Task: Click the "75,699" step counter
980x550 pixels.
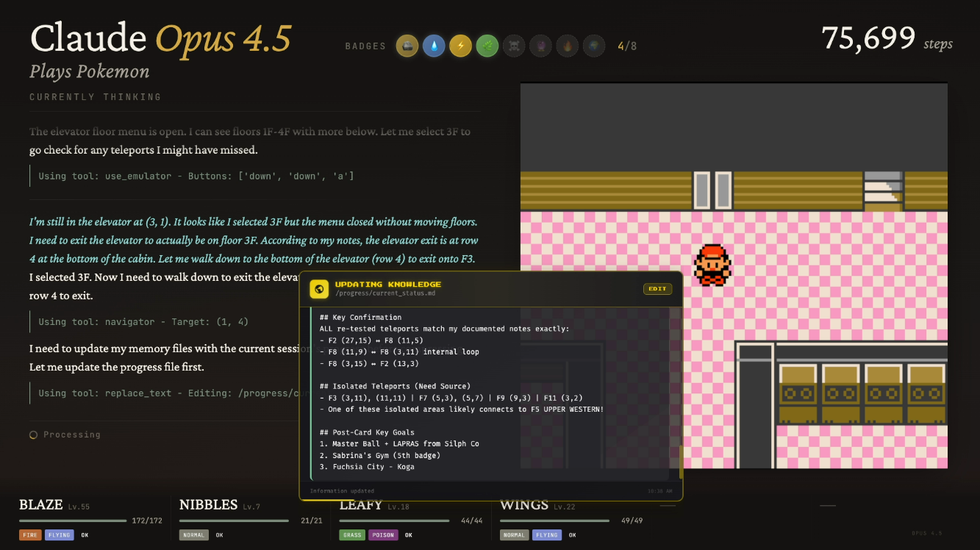Action: 868,38
